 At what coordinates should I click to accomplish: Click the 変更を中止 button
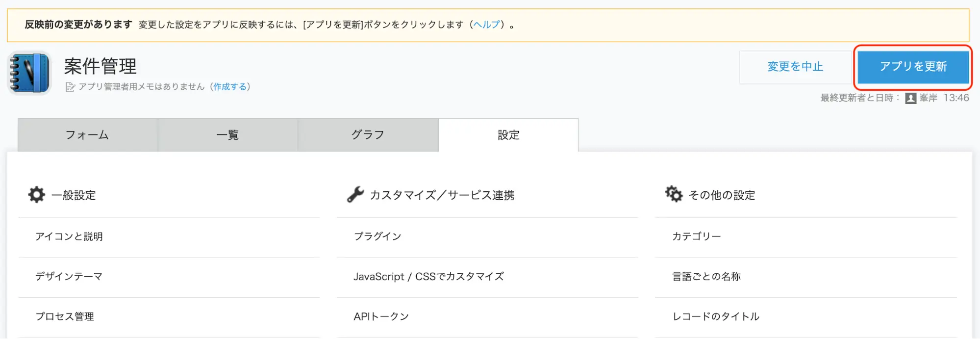(795, 67)
